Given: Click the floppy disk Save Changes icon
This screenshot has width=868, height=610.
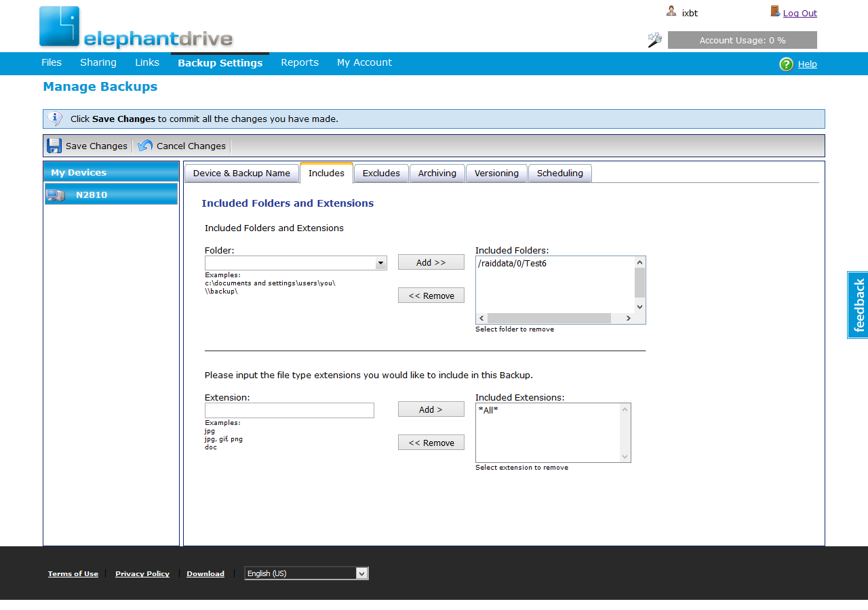Looking at the screenshot, I should (54, 146).
